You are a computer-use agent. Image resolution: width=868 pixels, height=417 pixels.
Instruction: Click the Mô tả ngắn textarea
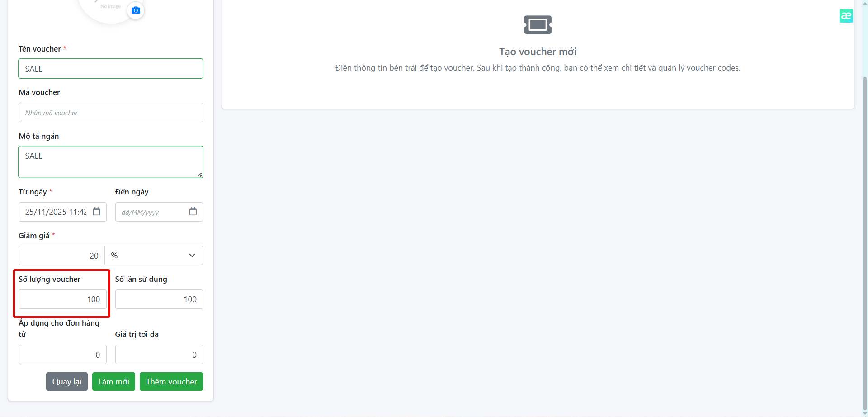[x=111, y=162]
